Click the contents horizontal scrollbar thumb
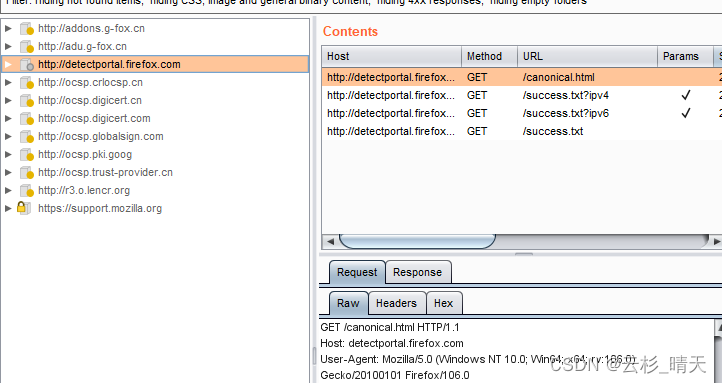This screenshot has height=383, width=722. [x=417, y=241]
